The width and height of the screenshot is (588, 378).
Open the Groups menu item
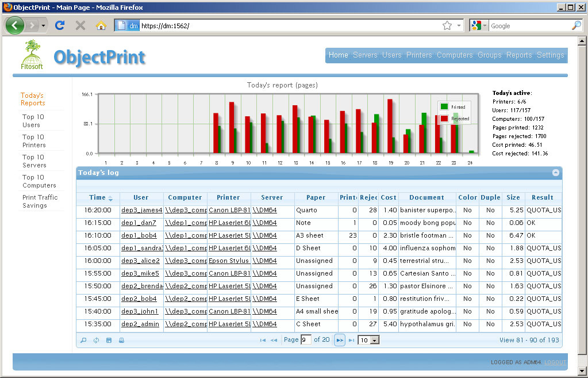tap(489, 55)
